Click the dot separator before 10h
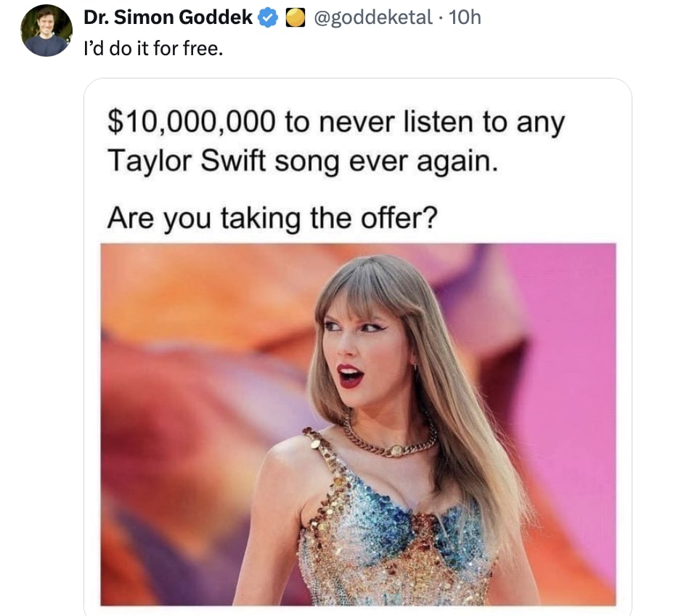Image resolution: width=697 pixels, height=616 pixels. pos(440,18)
